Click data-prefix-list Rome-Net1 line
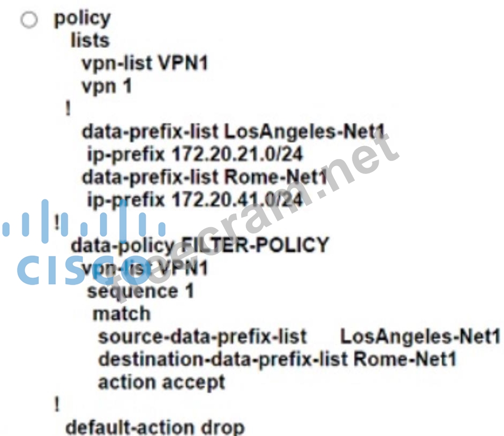This screenshot has width=504, height=436. [204, 177]
